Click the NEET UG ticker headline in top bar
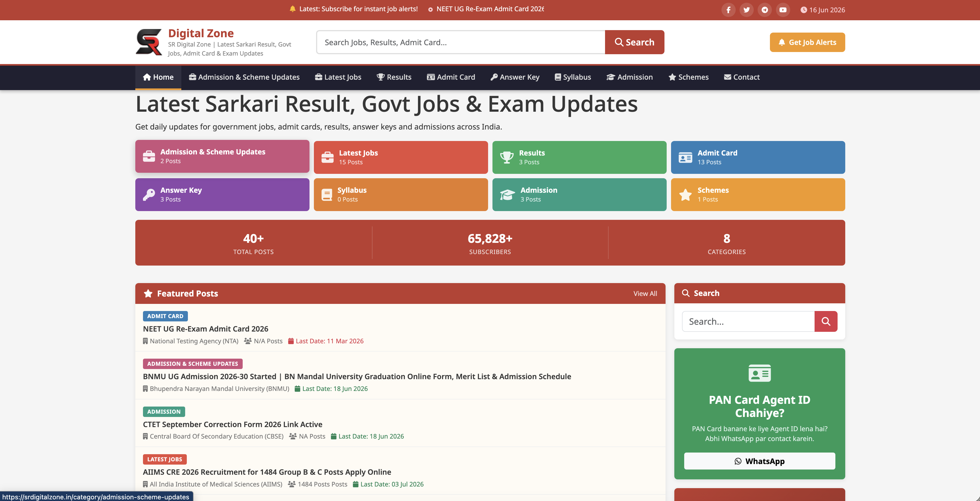This screenshot has height=501, width=980. click(x=490, y=9)
